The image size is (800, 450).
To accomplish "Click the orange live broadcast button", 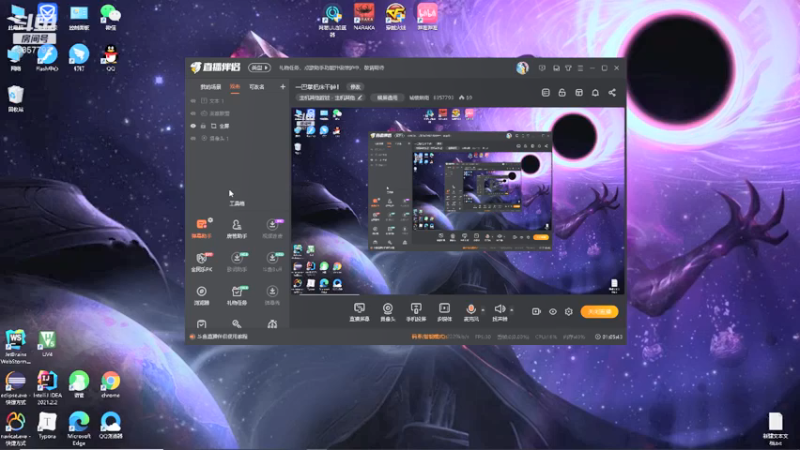I will tap(599, 311).
